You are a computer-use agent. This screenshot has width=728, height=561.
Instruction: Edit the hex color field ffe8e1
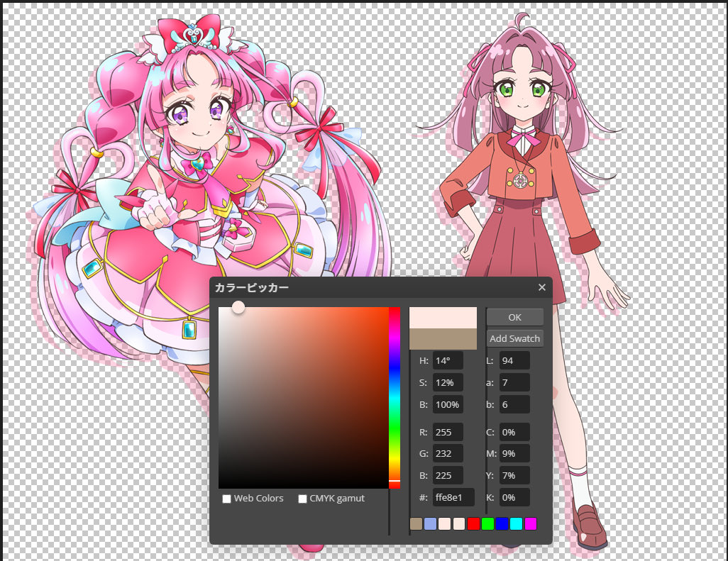pos(453,497)
